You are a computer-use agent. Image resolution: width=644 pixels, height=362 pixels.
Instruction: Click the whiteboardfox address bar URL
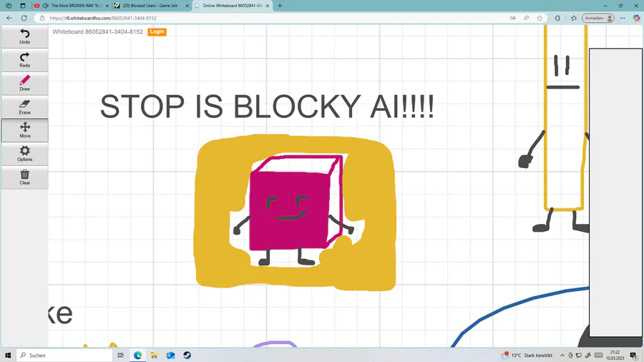click(103, 18)
